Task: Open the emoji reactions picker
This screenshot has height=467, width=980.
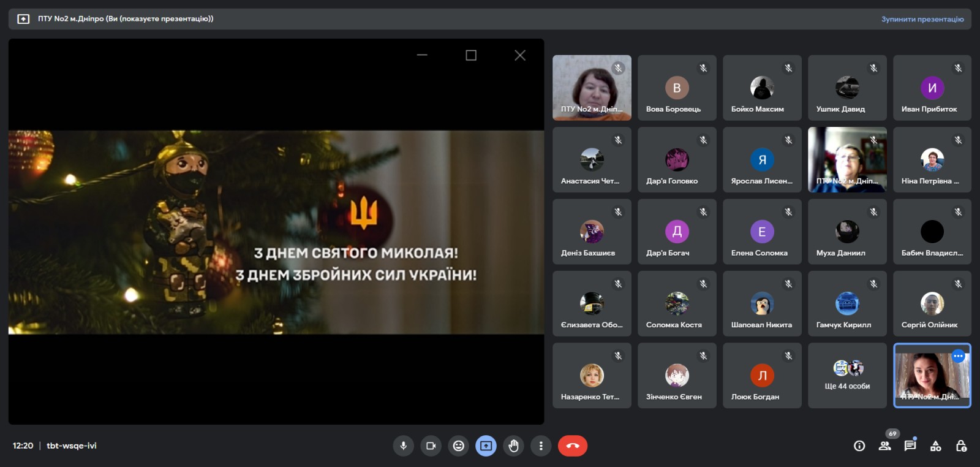Action: tap(459, 446)
